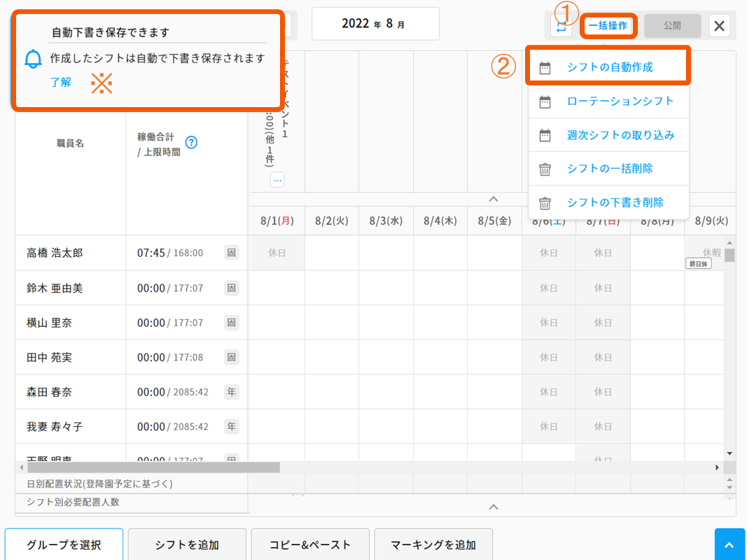Image resolution: width=747 pixels, height=560 pixels.
Task: Open the 一括操作 dropdown menu
Action: coord(607,26)
